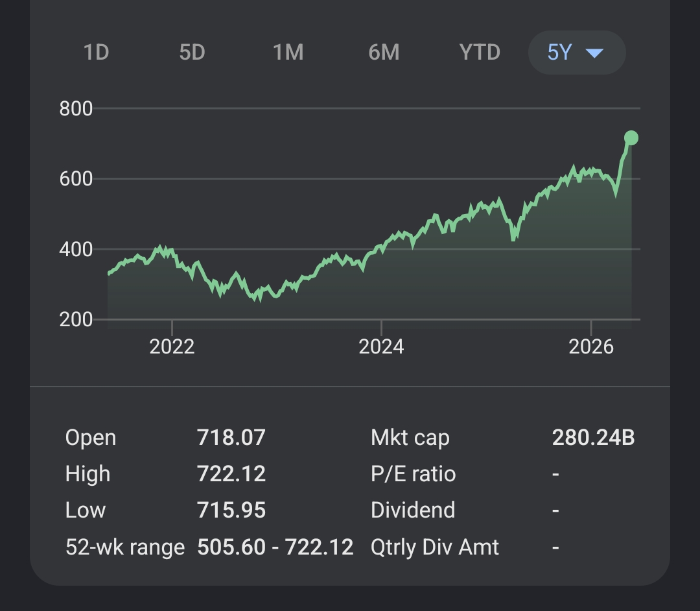Click the 2026 axis marker
The image size is (700, 611).
591,346
